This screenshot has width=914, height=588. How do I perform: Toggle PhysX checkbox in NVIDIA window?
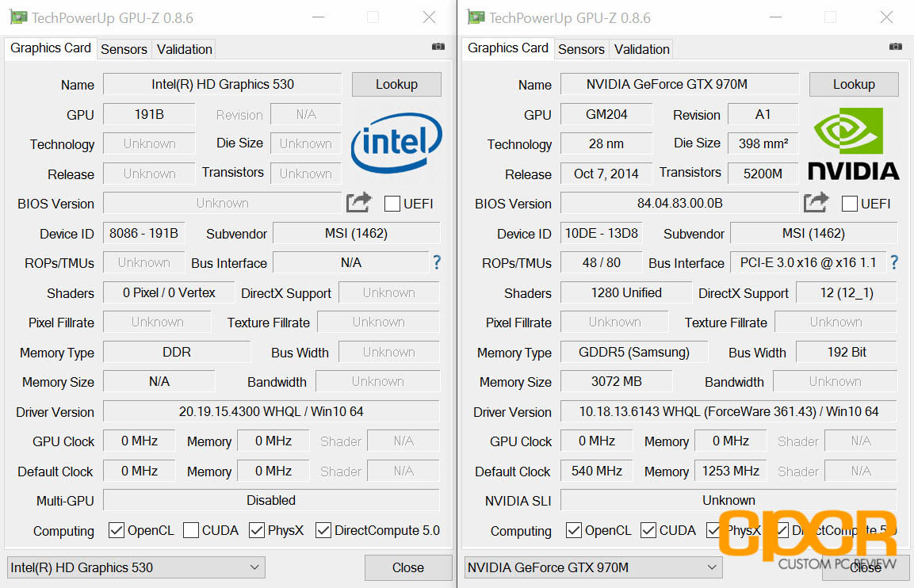713,530
